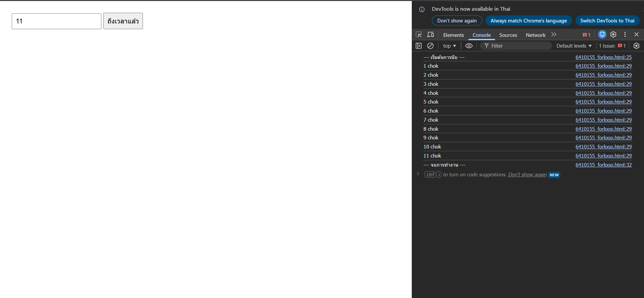Open DevTools settings gear in the tab bar

coord(613,35)
